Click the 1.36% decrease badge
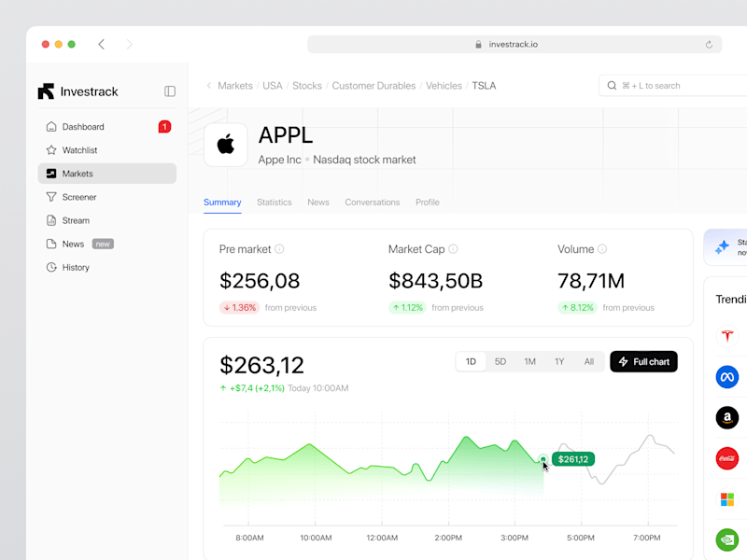 [239, 308]
